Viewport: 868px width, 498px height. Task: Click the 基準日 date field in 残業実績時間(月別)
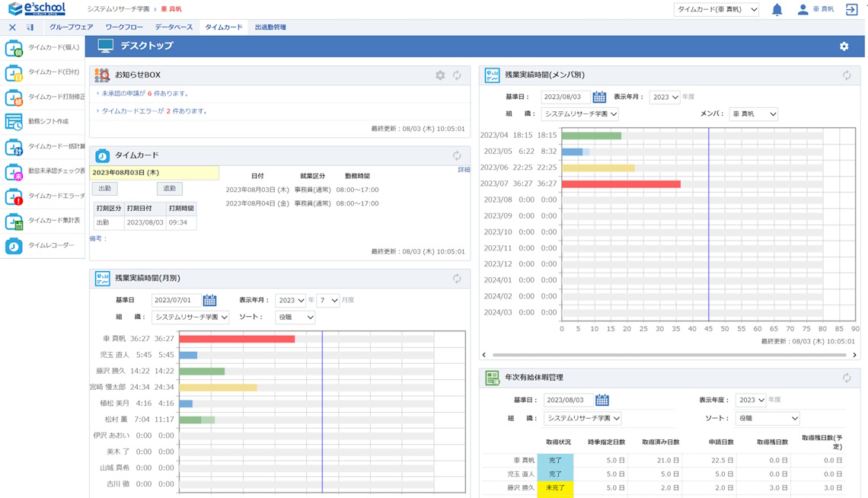(x=176, y=301)
